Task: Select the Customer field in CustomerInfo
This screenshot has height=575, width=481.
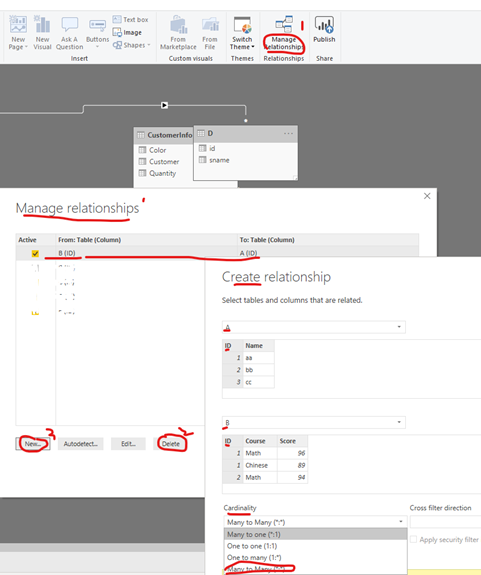Action: click(x=159, y=161)
